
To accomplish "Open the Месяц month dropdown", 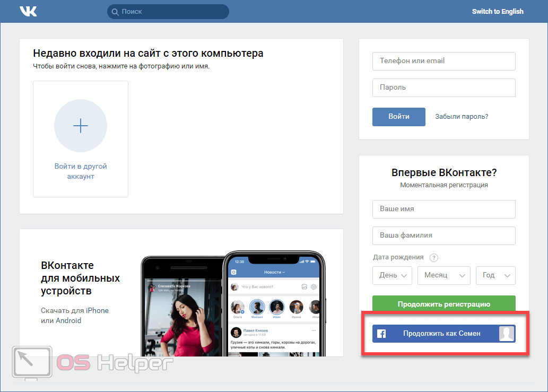I will [443, 275].
